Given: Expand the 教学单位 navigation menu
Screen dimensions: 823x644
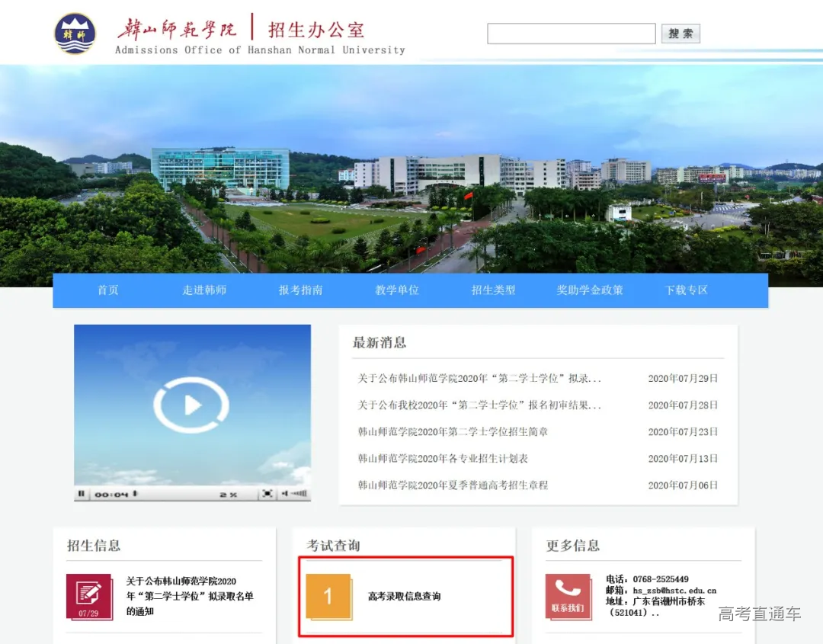Looking at the screenshot, I should click(396, 290).
